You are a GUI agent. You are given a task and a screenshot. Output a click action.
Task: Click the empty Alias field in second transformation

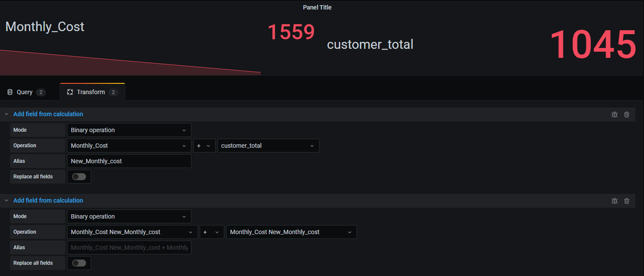pyautogui.click(x=129, y=247)
